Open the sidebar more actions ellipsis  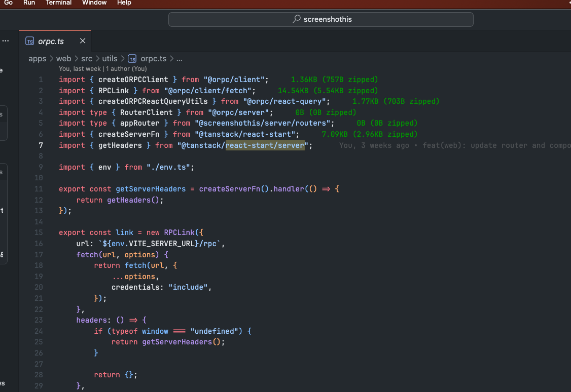(x=6, y=41)
